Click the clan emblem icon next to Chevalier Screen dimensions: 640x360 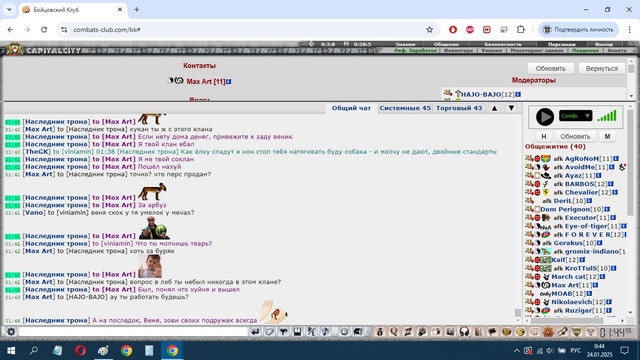(546, 192)
